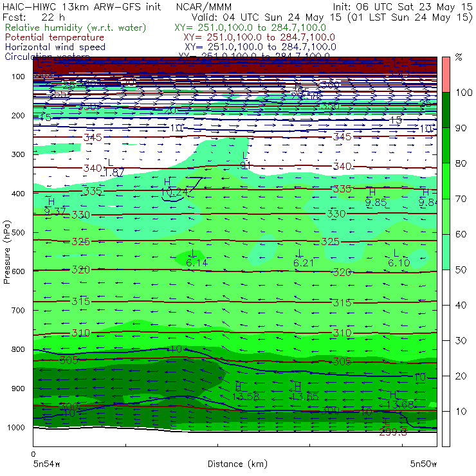Click the 'Valid: 04 UTC Sun 24 May 15' text
Image resolution: width=476 pixels, height=476 pixels.
pos(266,17)
